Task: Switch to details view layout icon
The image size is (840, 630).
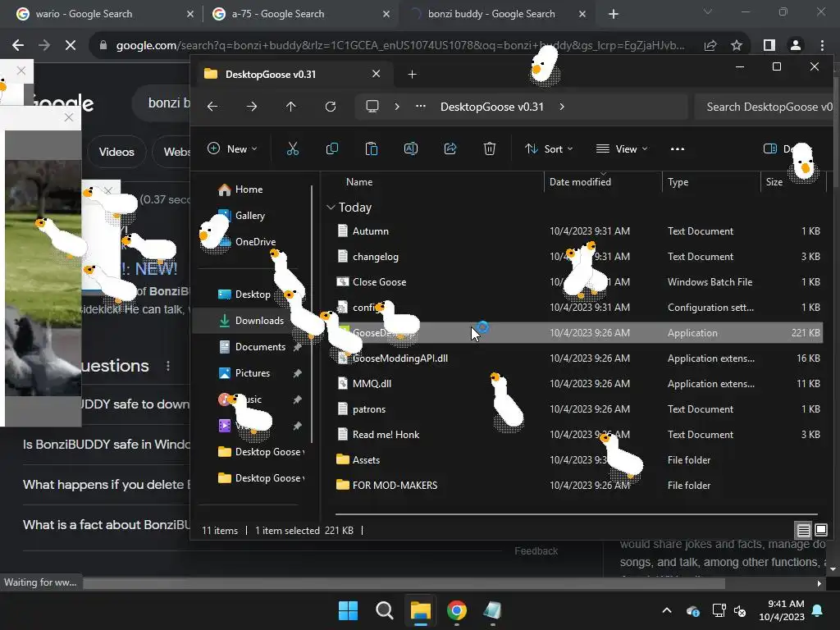Action: click(x=804, y=531)
